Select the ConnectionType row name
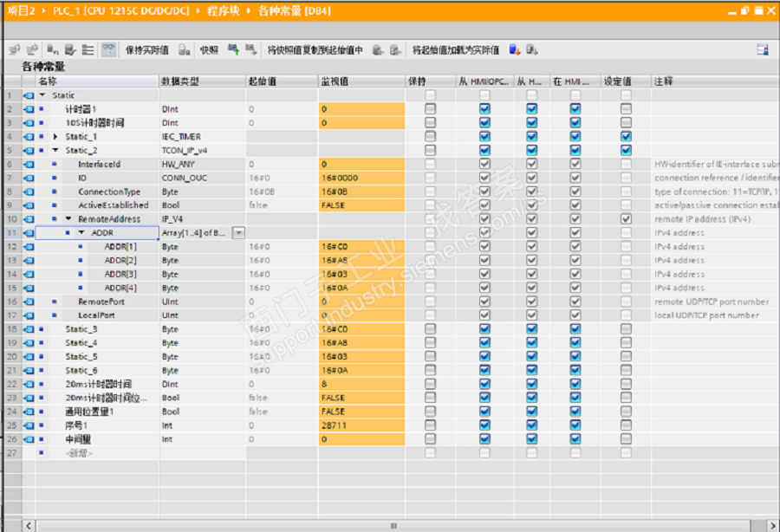 (109, 191)
